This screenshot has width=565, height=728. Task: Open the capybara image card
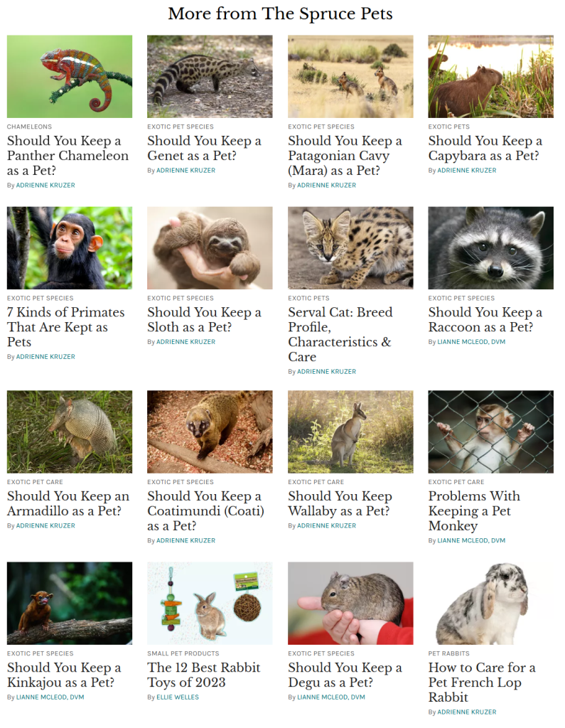click(490, 77)
